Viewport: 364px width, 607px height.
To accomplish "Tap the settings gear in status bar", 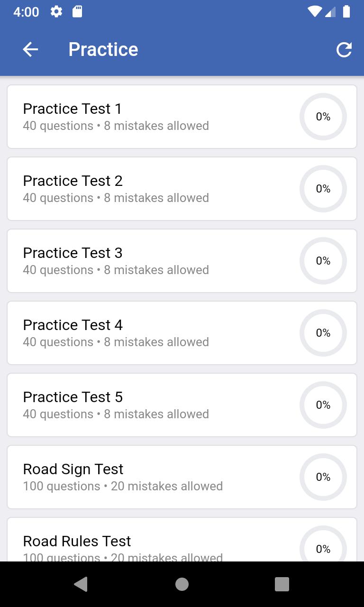I will tap(56, 12).
